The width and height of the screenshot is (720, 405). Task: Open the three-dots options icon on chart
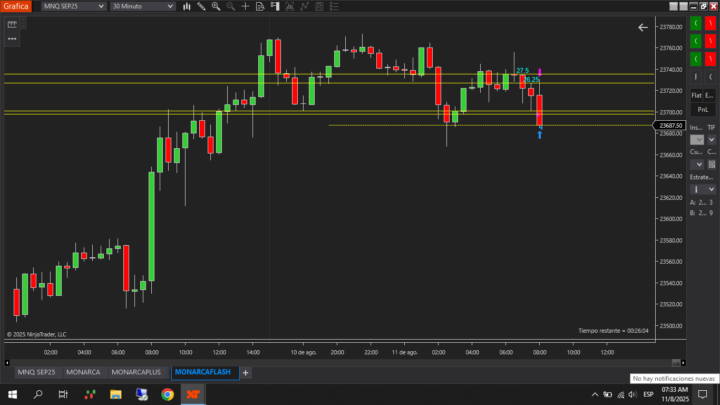[12, 39]
